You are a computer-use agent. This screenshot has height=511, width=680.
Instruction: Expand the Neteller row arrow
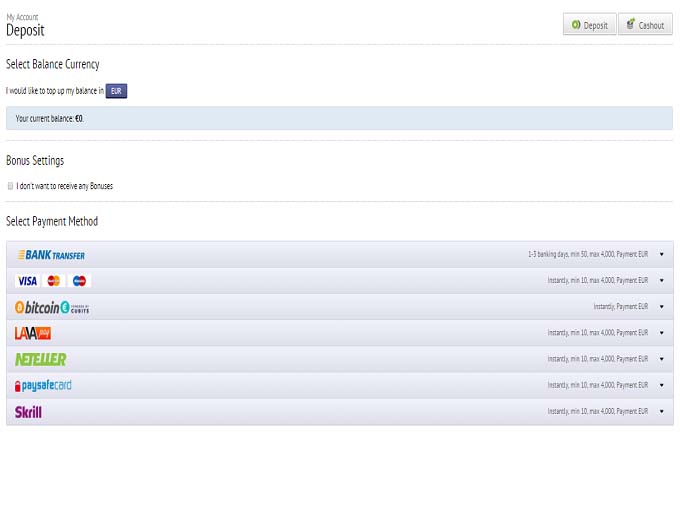pos(661,359)
